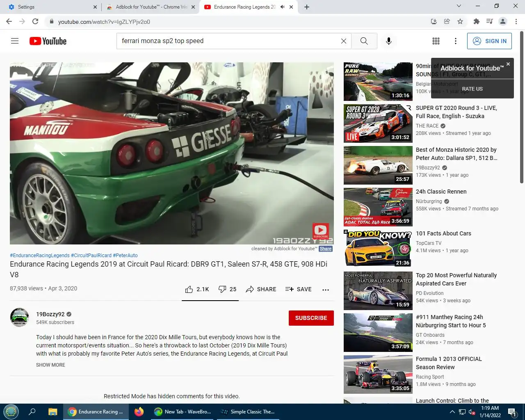Open Top 20 Most Powerful Naturally Aspirated video
This screenshot has height=420, width=525.
click(x=456, y=279)
